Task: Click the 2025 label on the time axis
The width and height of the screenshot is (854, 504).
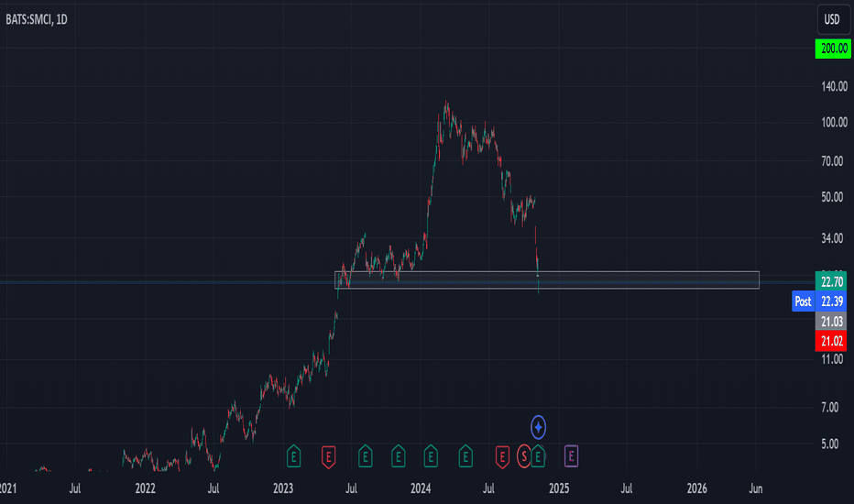Action: [x=559, y=488]
